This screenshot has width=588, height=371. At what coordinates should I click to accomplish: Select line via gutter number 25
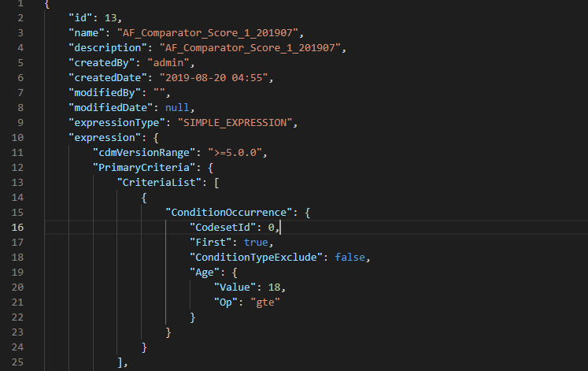point(17,363)
